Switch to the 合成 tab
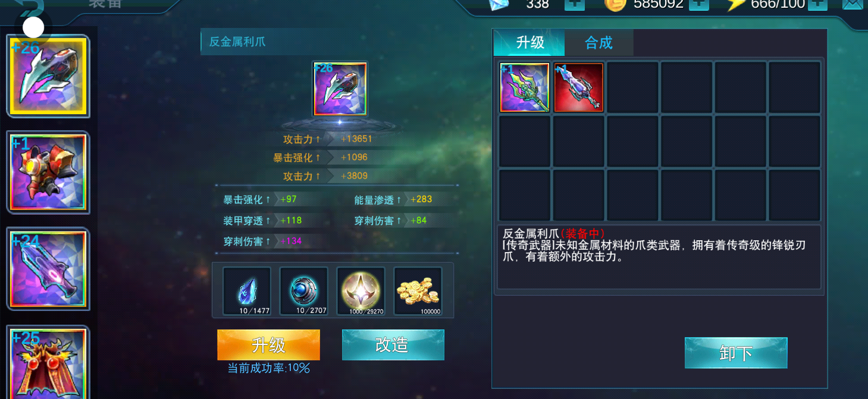 598,43
